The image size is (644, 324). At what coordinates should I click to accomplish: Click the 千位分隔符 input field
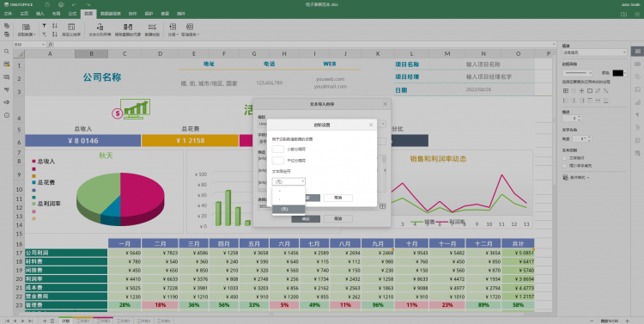(x=277, y=161)
